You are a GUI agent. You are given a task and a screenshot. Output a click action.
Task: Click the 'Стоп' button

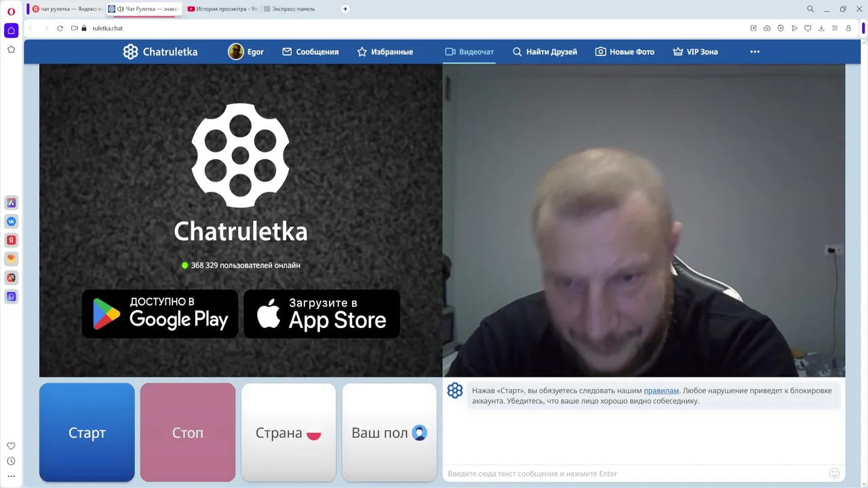click(188, 432)
